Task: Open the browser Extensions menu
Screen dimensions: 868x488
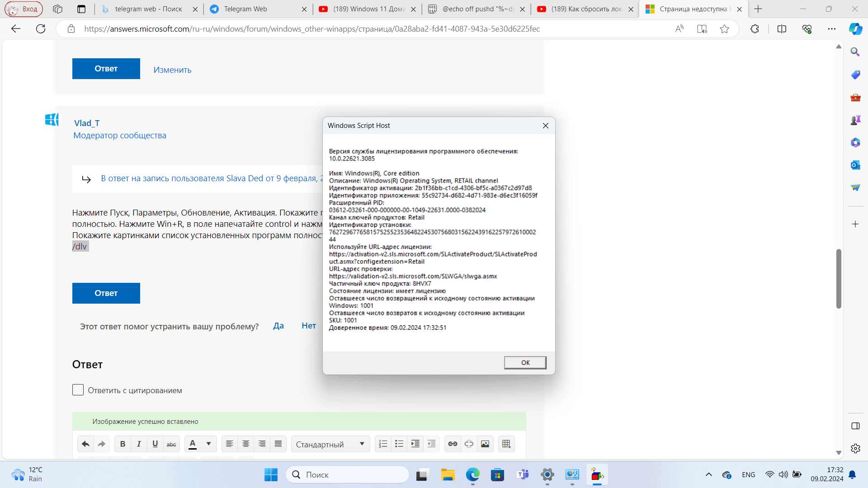Action: 755,29
